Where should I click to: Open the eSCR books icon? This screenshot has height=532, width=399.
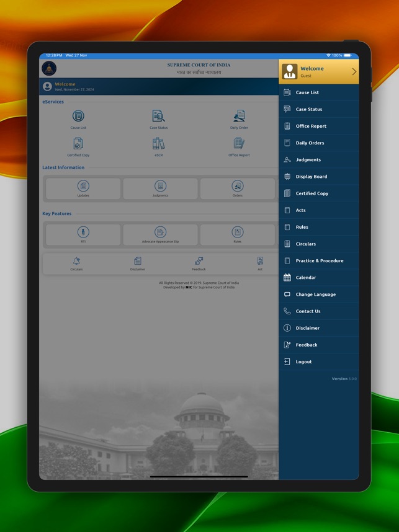158,143
